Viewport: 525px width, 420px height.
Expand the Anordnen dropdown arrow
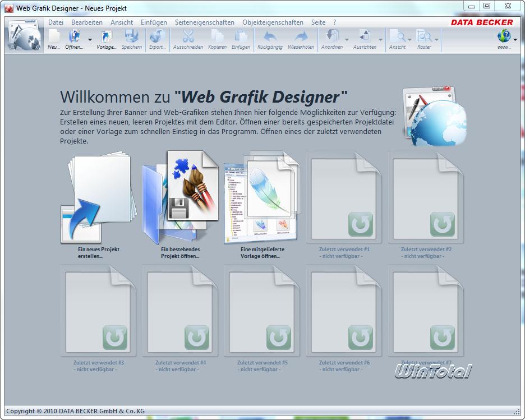[347, 39]
